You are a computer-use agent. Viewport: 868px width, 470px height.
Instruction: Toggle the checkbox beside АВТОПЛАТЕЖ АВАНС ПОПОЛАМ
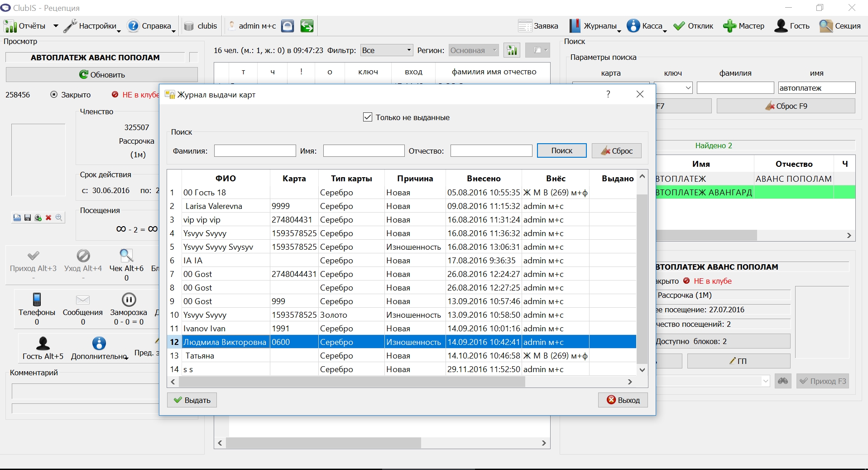(193, 58)
